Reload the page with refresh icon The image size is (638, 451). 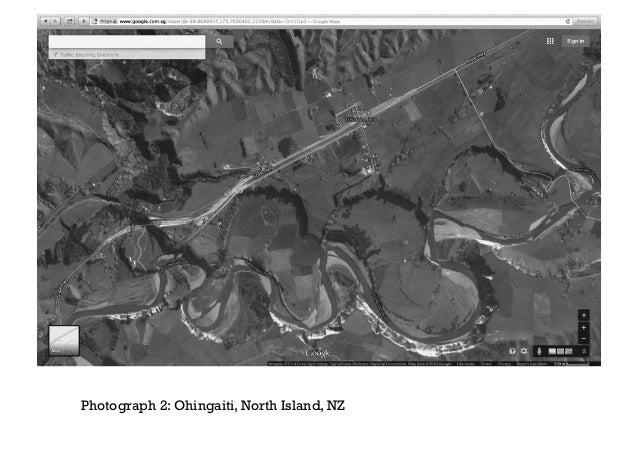click(568, 21)
